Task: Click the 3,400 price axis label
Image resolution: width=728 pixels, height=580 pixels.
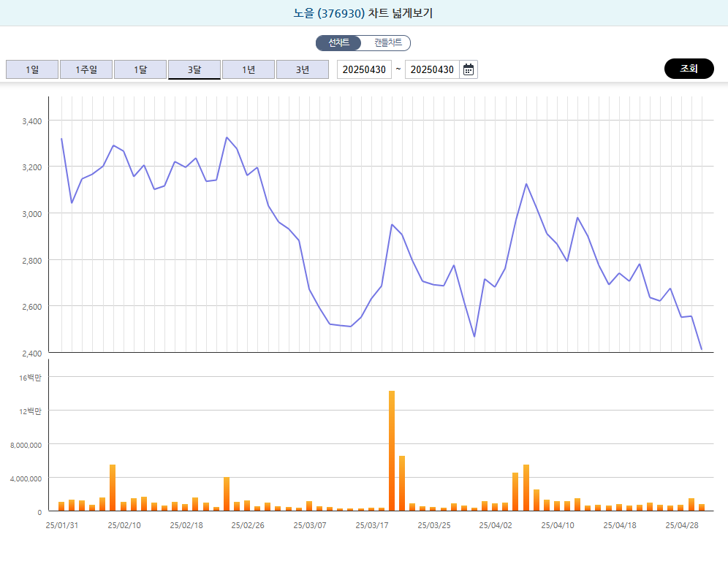Action: pyautogui.click(x=32, y=121)
